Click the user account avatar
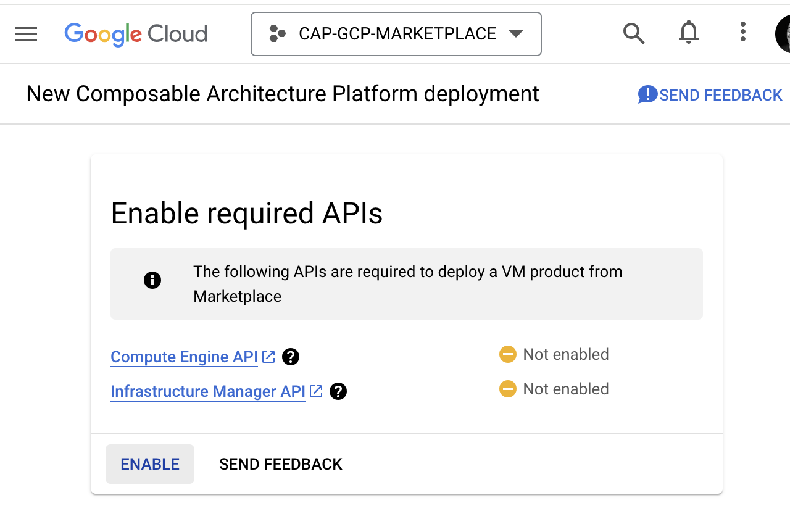Screen dimensions: 790x532 point(783,34)
